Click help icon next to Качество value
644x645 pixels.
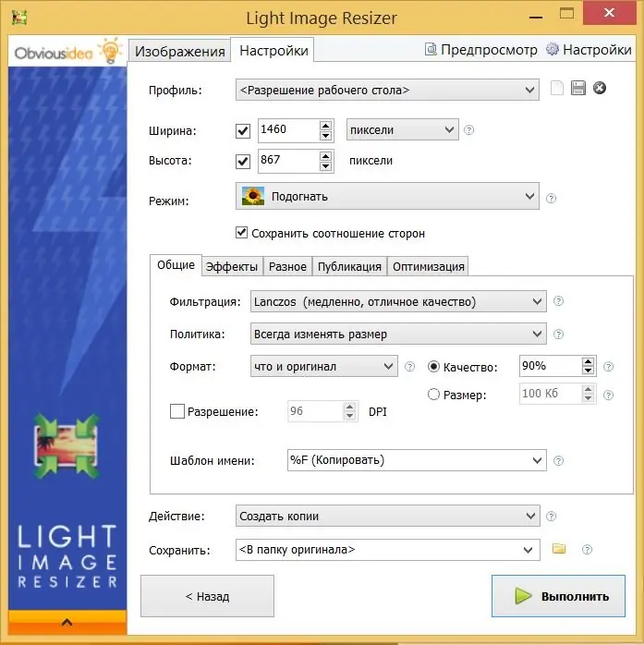pos(608,367)
